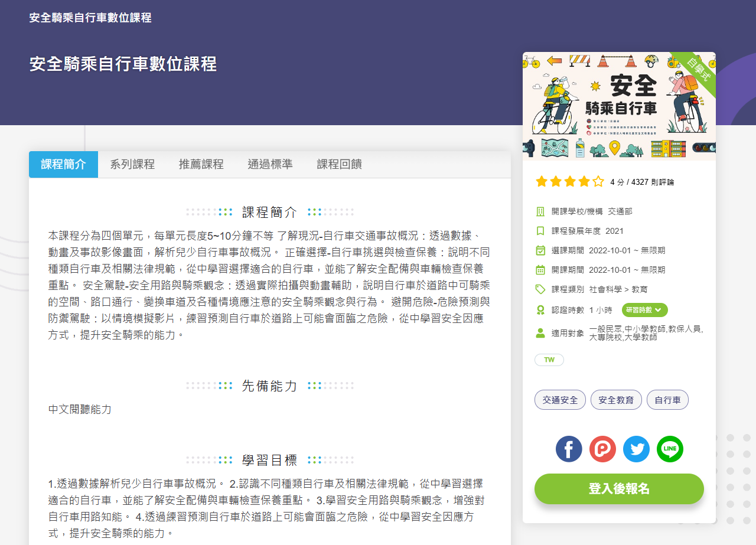Open the course cover thumbnail image
This screenshot has width=756, height=545.
pos(619,106)
